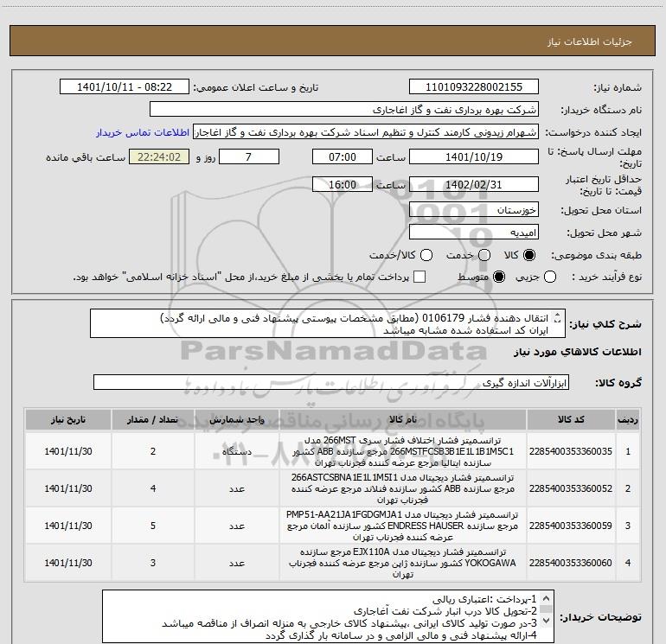This screenshot has width=666, height=644.
Task: Click need number field 1101093228002155
Action: [x=474, y=87]
